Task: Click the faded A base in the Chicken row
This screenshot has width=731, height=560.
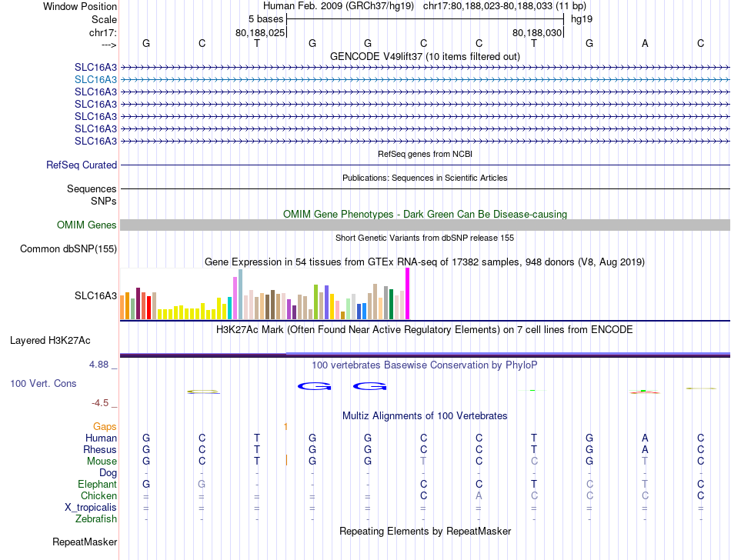Action: coord(479,495)
